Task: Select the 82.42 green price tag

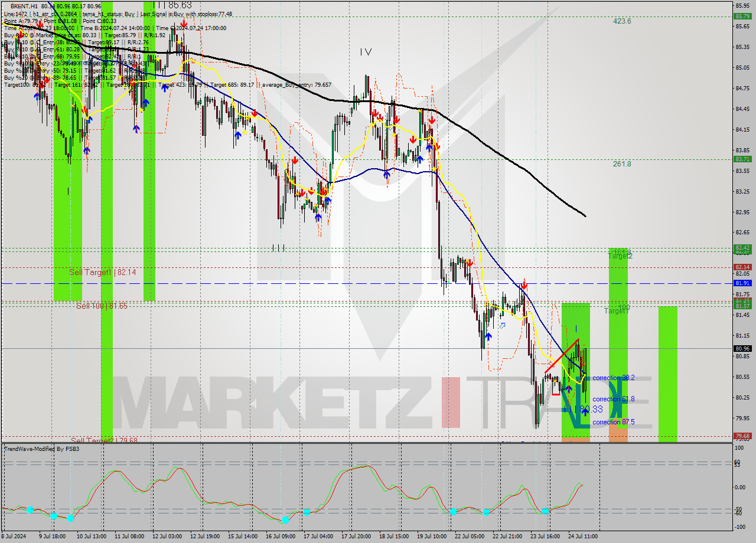Action: pyautogui.click(x=742, y=247)
